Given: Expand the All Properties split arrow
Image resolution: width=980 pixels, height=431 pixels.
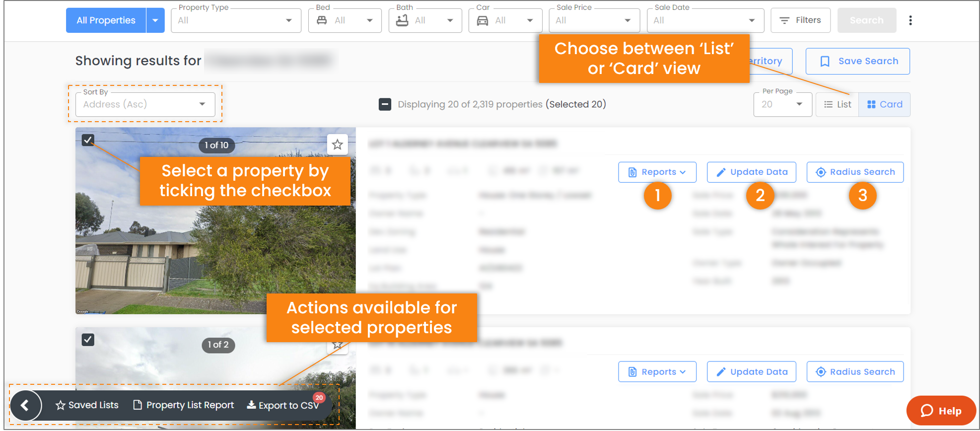Looking at the screenshot, I should 155,20.
